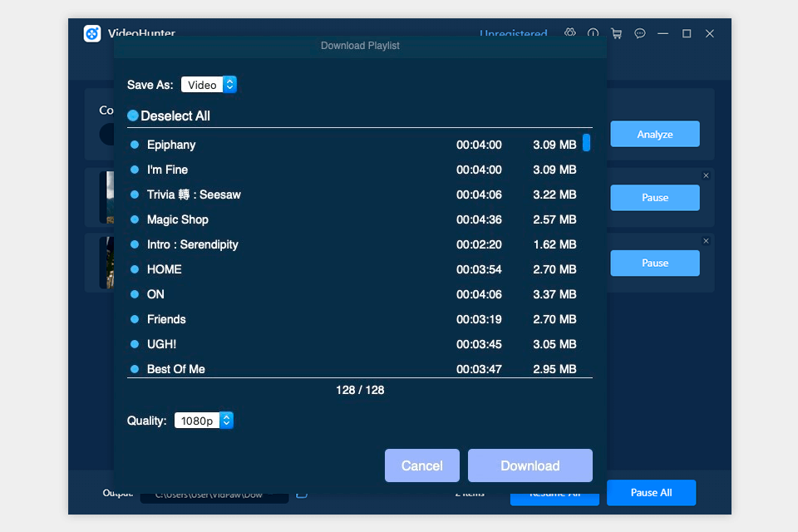Image resolution: width=798 pixels, height=532 pixels.
Task: Open the Quality dropdown showing 1080p
Action: (197, 420)
